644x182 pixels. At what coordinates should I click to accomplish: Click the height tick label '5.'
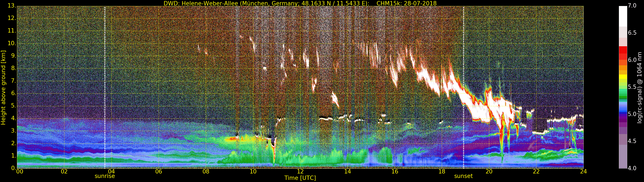(x=14, y=106)
